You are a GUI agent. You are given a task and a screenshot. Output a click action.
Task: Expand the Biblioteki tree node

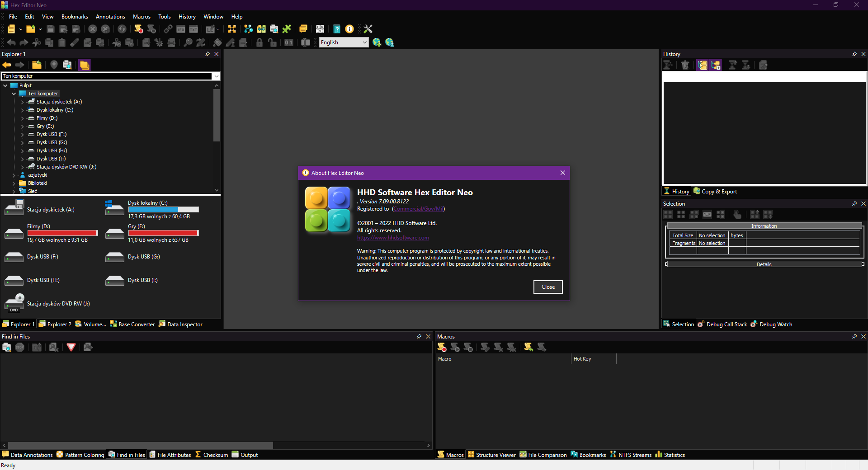[14, 183]
